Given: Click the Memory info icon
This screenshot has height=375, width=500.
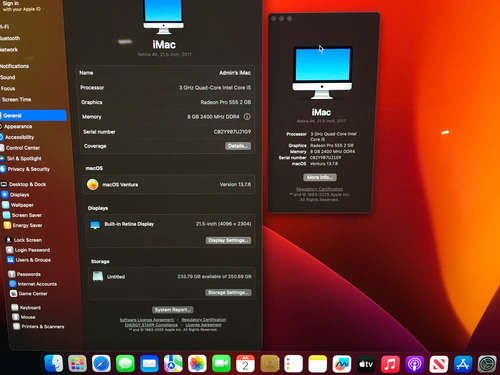Looking at the screenshot, I should pos(247,117).
